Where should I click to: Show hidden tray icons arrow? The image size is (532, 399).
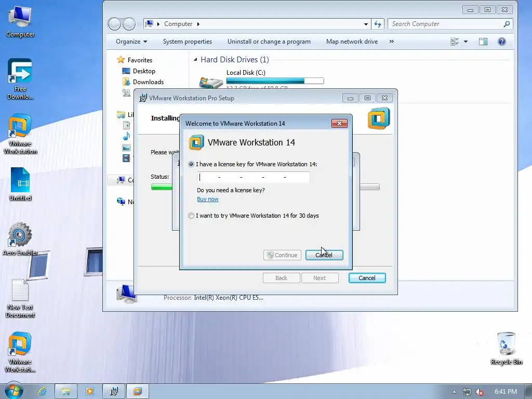454,392
